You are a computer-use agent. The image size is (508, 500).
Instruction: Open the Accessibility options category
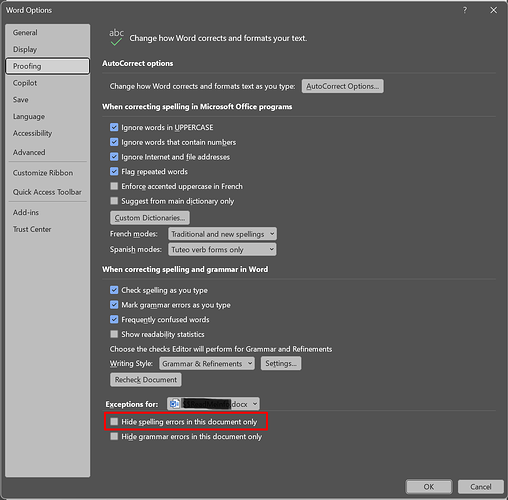point(47,133)
